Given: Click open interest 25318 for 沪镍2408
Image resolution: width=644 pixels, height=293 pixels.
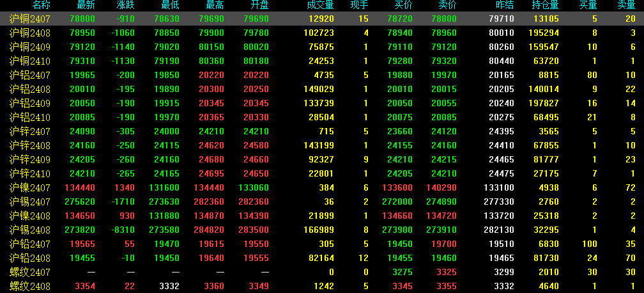Looking at the screenshot, I should click(546, 216).
